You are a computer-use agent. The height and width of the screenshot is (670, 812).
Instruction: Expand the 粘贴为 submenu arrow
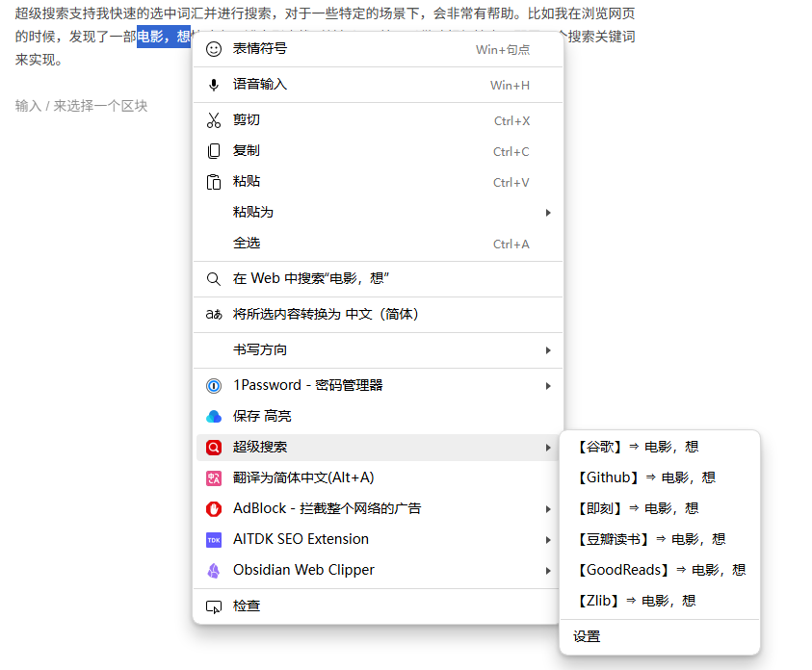coord(548,212)
